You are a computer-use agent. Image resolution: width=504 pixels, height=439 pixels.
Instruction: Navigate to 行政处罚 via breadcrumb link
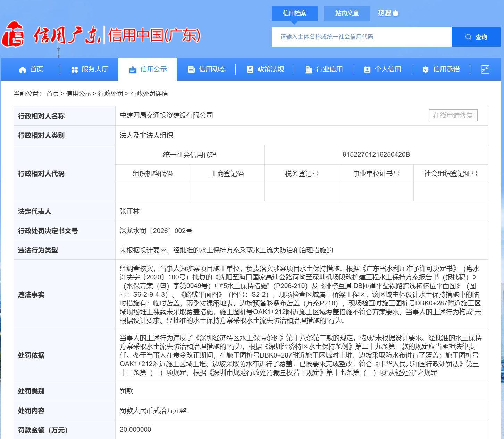(x=111, y=94)
